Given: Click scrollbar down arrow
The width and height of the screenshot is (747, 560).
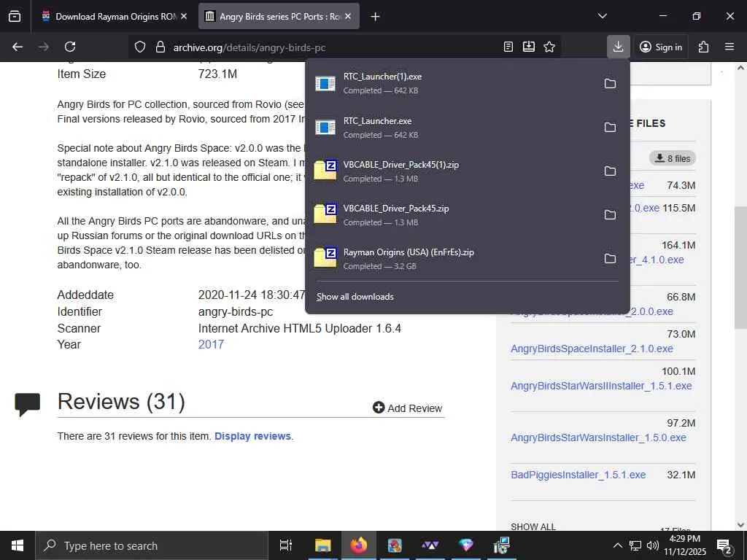Looking at the screenshot, I should (740, 525).
